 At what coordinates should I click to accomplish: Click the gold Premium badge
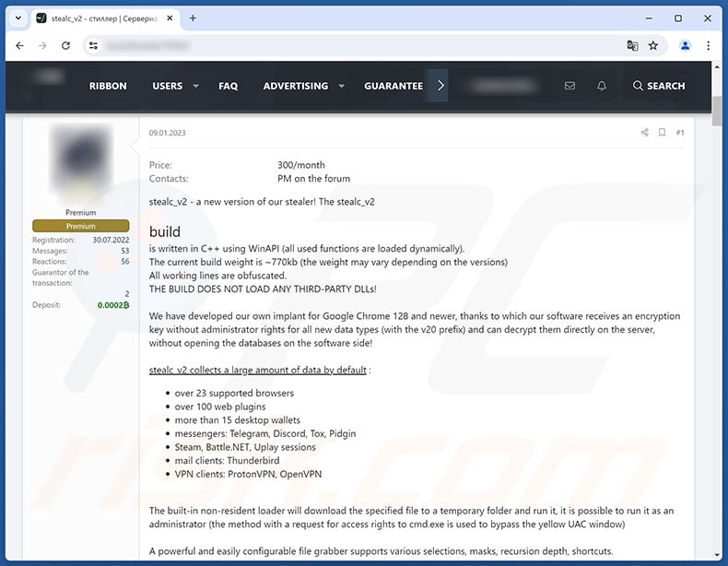pos(81,226)
